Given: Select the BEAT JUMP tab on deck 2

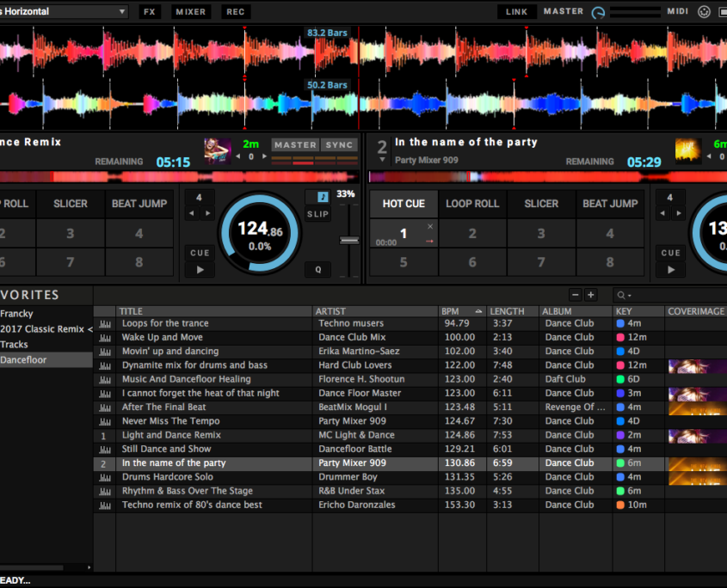Looking at the screenshot, I should pos(610,204).
